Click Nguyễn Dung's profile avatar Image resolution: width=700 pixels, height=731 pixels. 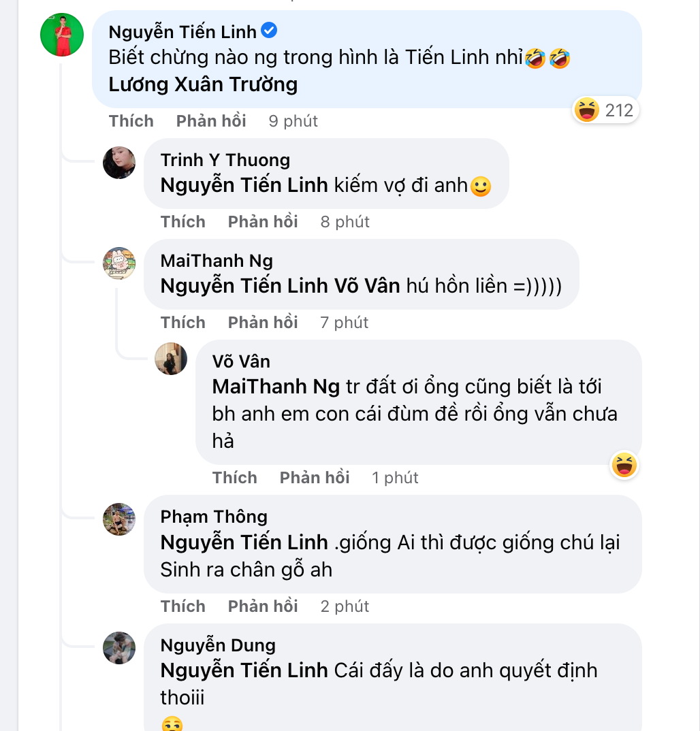point(119,648)
